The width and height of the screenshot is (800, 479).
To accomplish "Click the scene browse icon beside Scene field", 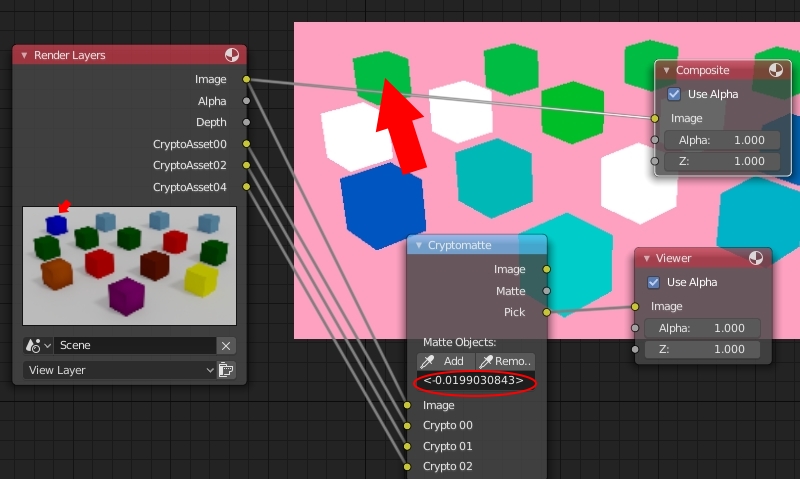I will [37, 345].
